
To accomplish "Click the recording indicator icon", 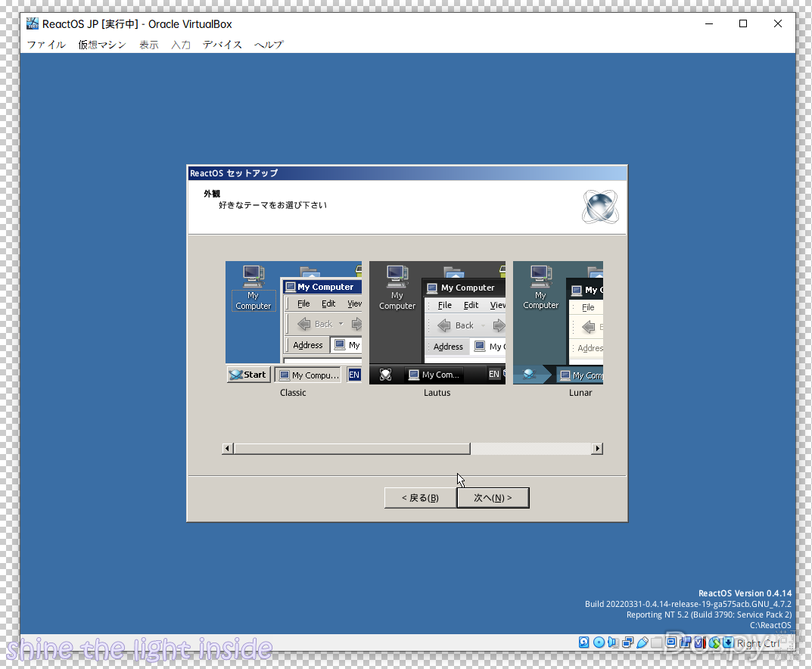I will pyautogui.click(x=686, y=643).
